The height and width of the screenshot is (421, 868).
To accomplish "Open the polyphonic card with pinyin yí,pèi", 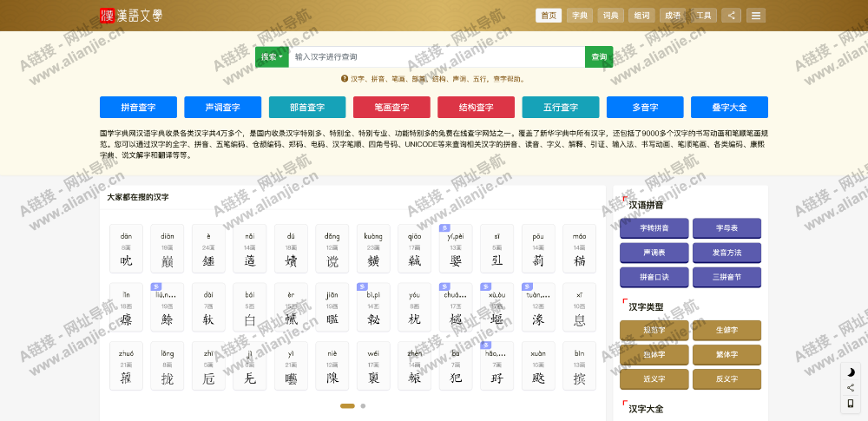I will click(456, 249).
